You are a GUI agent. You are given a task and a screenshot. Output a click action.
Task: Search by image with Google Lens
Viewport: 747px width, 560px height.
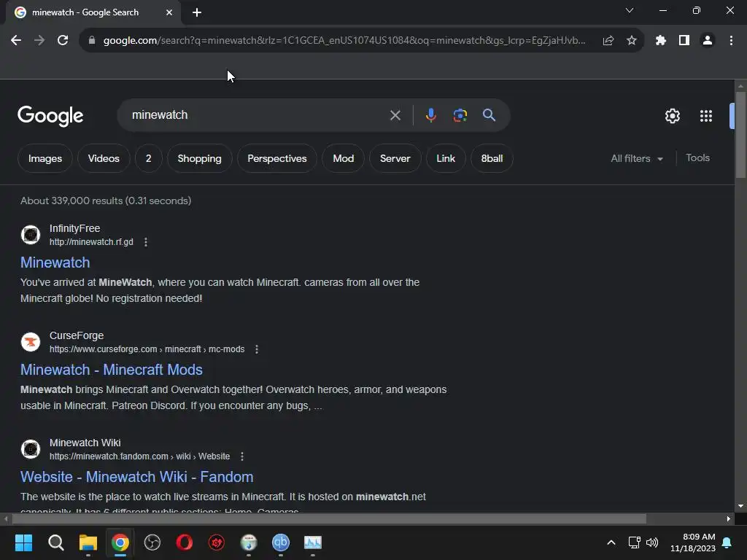(x=460, y=115)
